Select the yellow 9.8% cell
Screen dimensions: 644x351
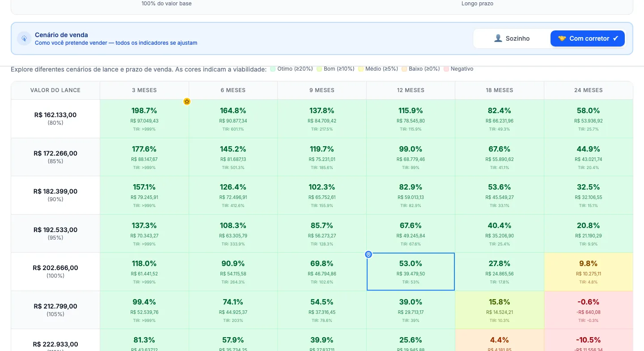coord(588,271)
